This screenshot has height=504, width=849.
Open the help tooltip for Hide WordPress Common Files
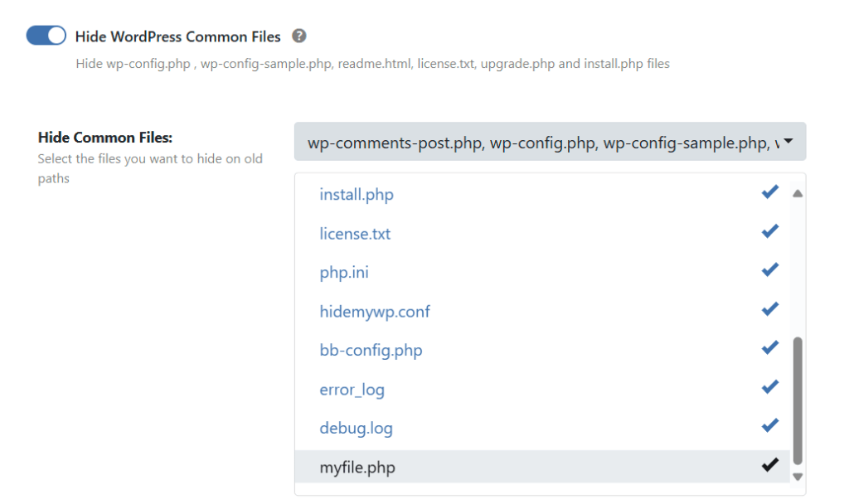click(x=299, y=36)
